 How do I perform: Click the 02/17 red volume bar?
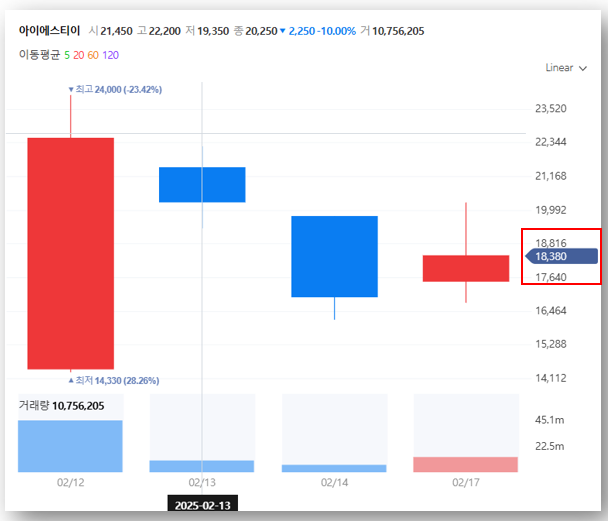click(465, 464)
